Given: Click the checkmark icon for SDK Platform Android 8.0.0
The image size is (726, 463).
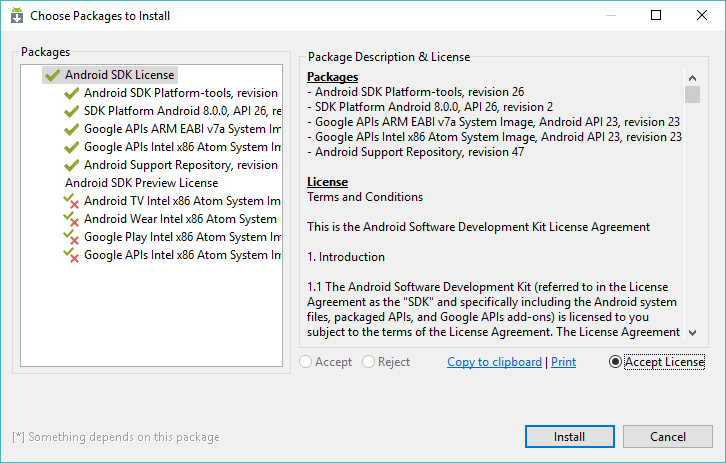Looking at the screenshot, I should [x=71, y=111].
